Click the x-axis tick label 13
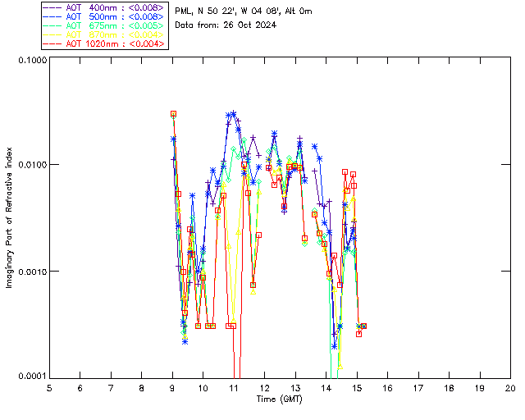 click(295, 388)
